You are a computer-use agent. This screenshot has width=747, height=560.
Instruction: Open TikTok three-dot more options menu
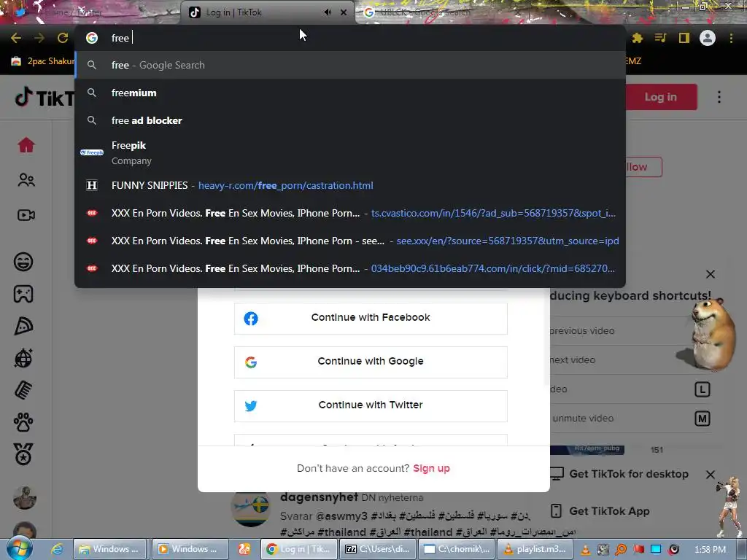[x=719, y=97]
